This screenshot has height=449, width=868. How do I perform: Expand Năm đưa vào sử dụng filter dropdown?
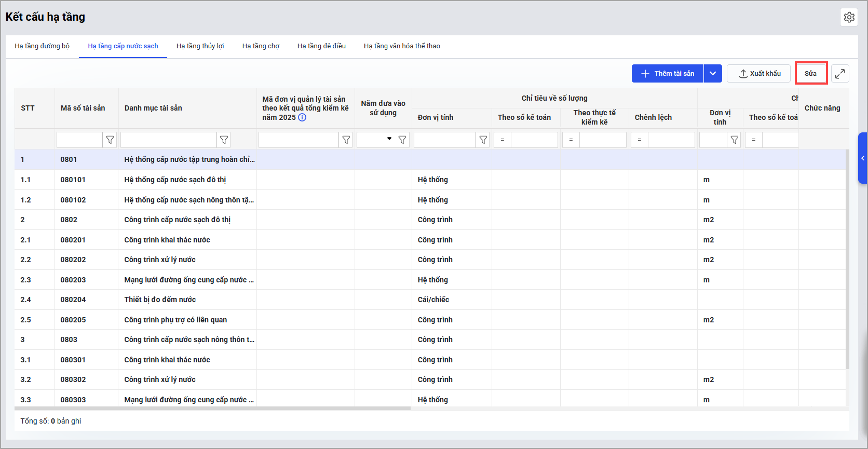(389, 139)
